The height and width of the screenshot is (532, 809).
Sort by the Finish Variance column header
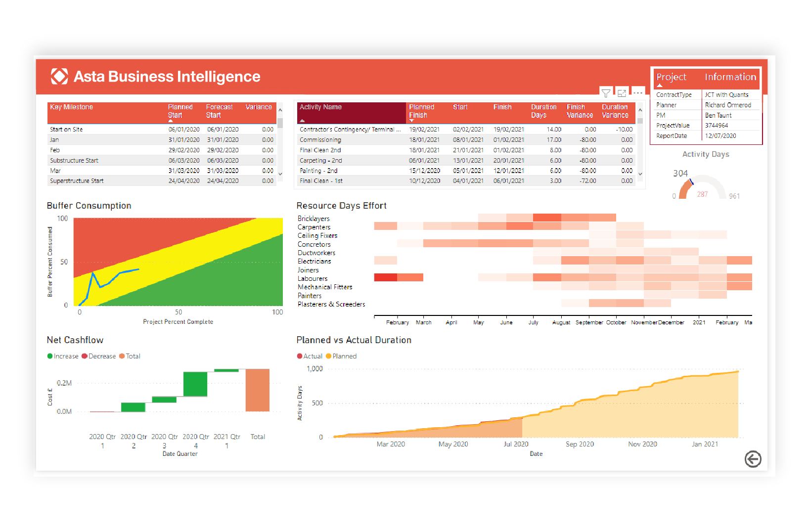pyautogui.click(x=580, y=111)
